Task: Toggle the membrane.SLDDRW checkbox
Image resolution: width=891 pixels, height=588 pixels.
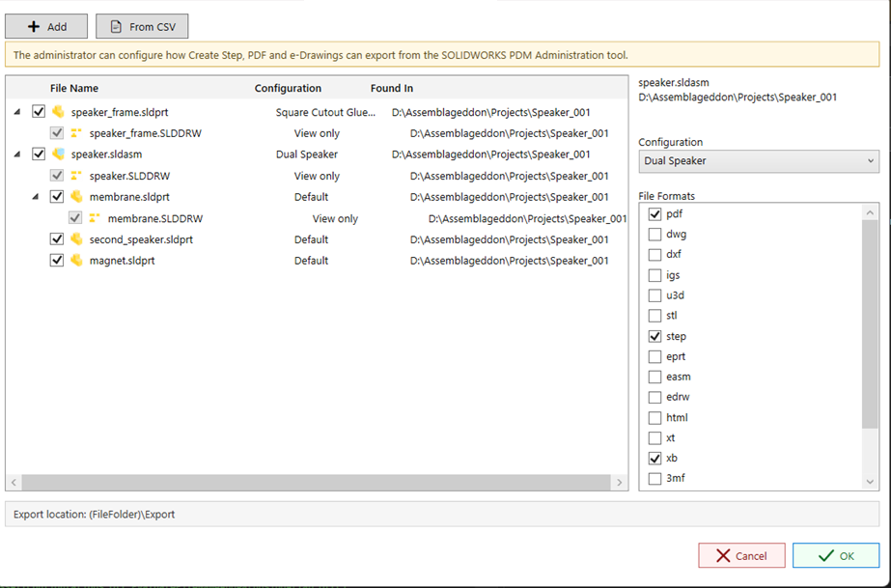Action: click(x=74, y=218)
